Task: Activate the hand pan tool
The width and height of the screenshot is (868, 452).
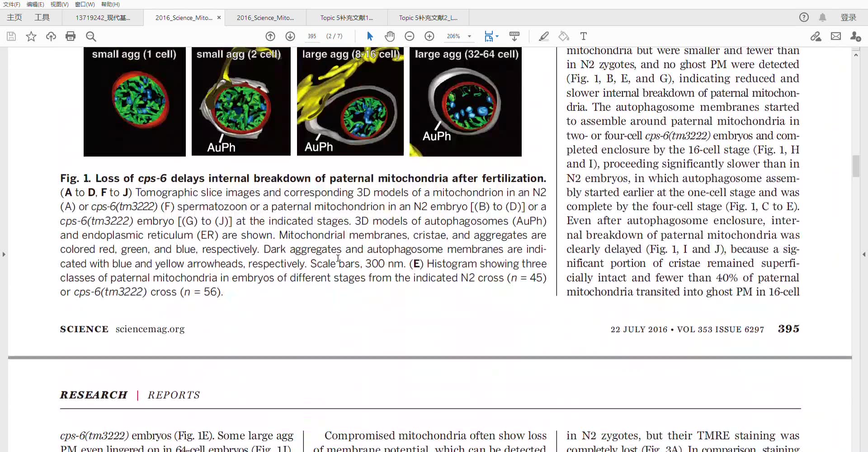Action: pyautogui.click(x=390, y=36)
